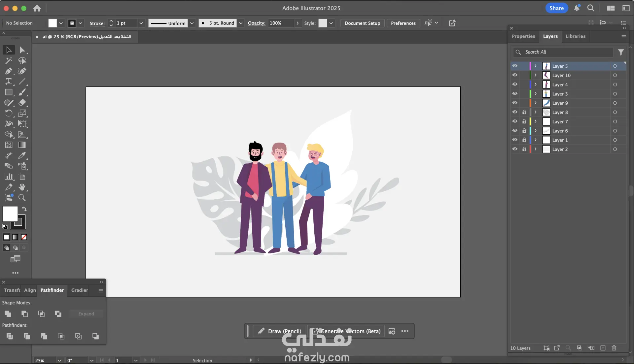The width and height of the screenshot is (634, 364).
Task: Select the Type tool
Action: point(9,82)
